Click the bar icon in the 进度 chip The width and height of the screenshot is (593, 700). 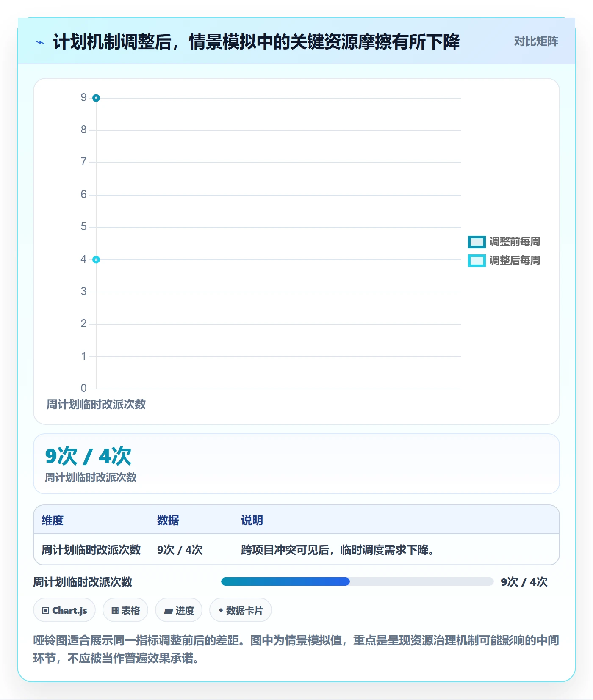click(x=169, y=611)
